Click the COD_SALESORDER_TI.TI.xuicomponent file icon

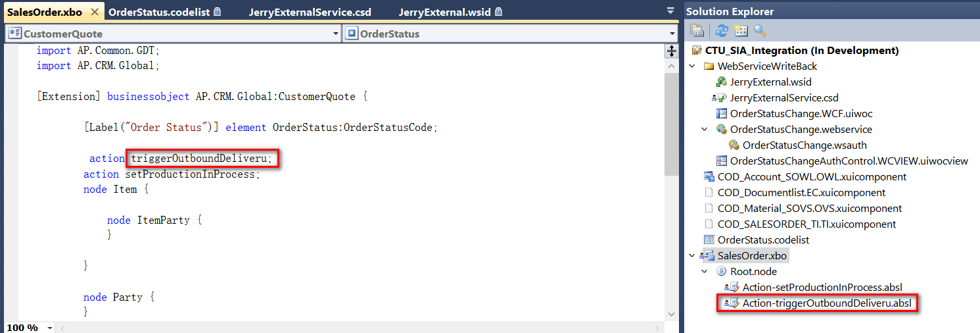pyautogui.click(x=709, y=224)
